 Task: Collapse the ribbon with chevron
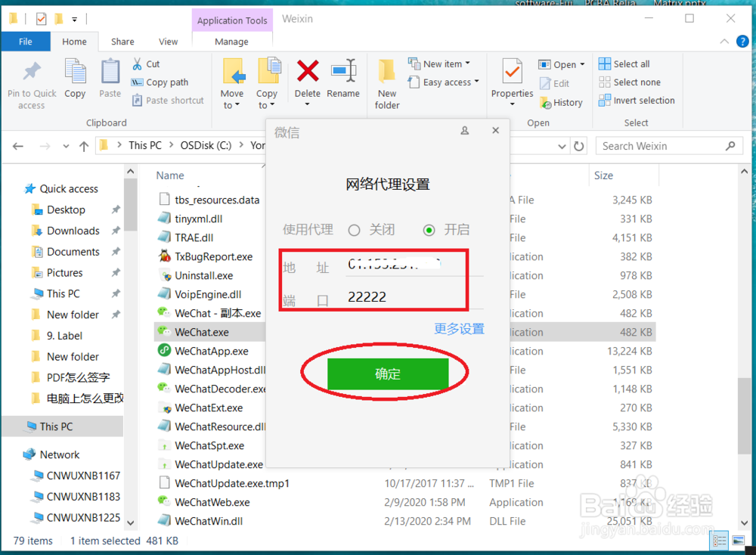pyautogui.click(x=724, y=42)
